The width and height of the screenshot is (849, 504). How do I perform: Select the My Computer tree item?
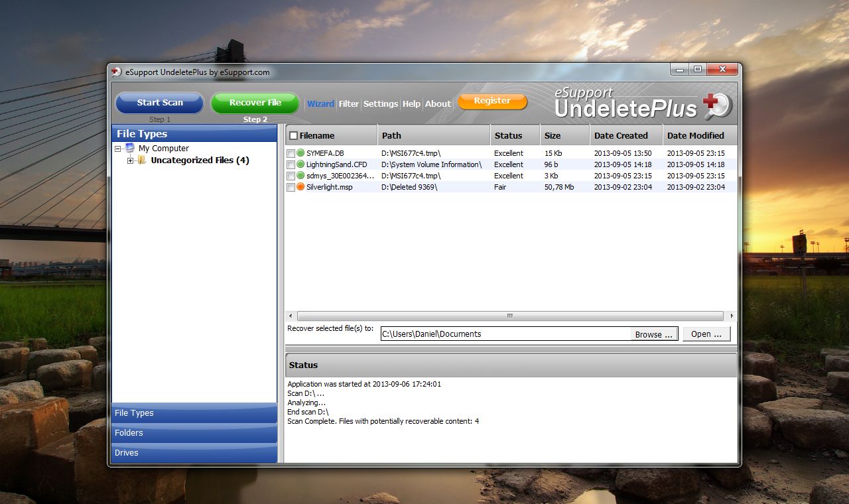(164, 149)
